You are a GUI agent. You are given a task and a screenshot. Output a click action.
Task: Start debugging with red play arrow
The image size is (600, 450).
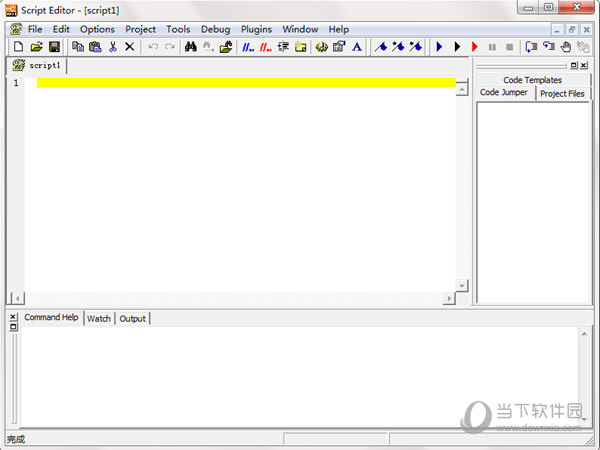[x=474, y=47]
